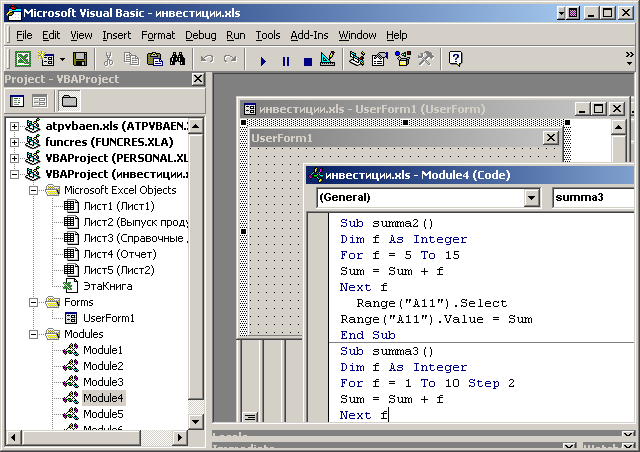
Task: Open Find with the binoculars icon
Action: click(178, 59)
